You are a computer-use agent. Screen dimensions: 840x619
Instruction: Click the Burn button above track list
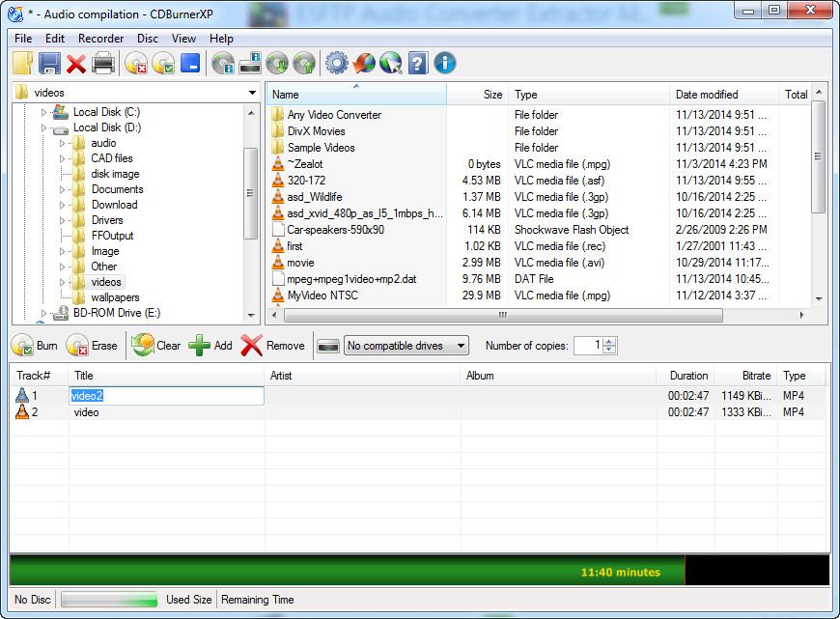pos(35,345)
